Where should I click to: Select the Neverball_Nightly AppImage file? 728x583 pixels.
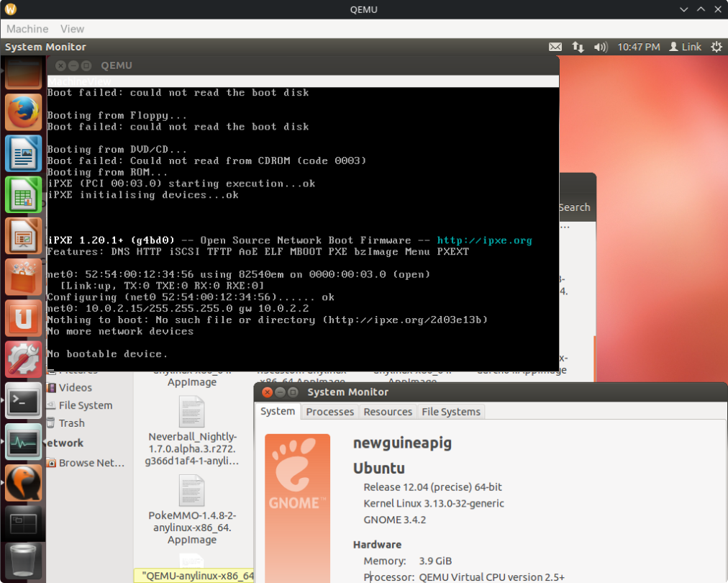(x=192, y=430)
